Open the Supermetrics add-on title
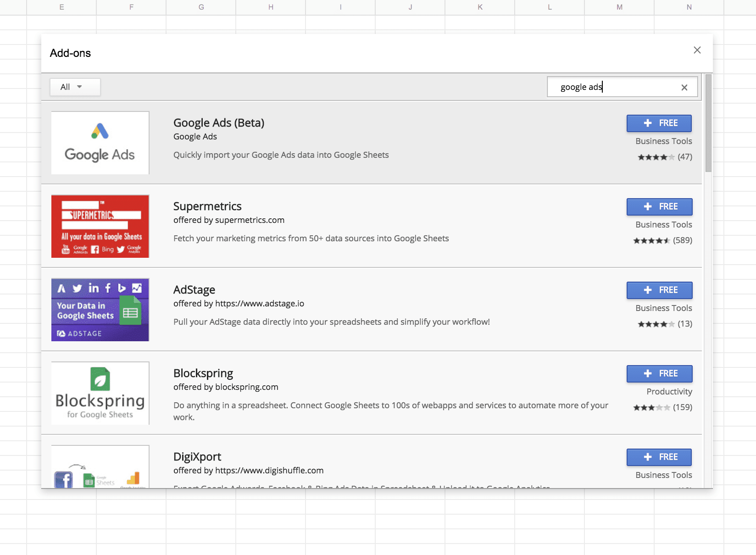756x555 pixels. [x=207, y=206]
